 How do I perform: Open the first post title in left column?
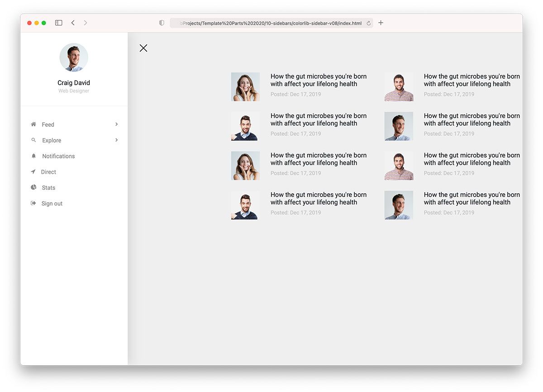pyautogui.click(x=319, y=80)
